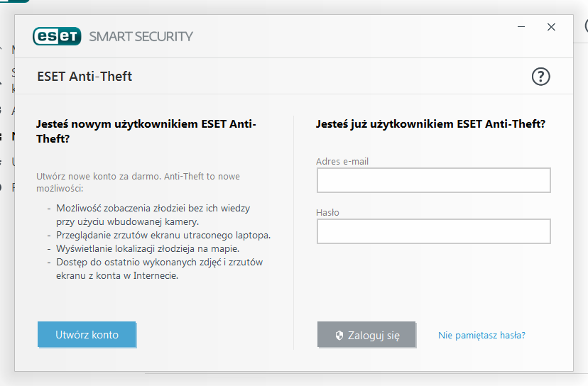Image resolution: width=588 pixels, height=386 pixels.
Task: Click the Utwórz konto button
Action: (x=87, y=334)
